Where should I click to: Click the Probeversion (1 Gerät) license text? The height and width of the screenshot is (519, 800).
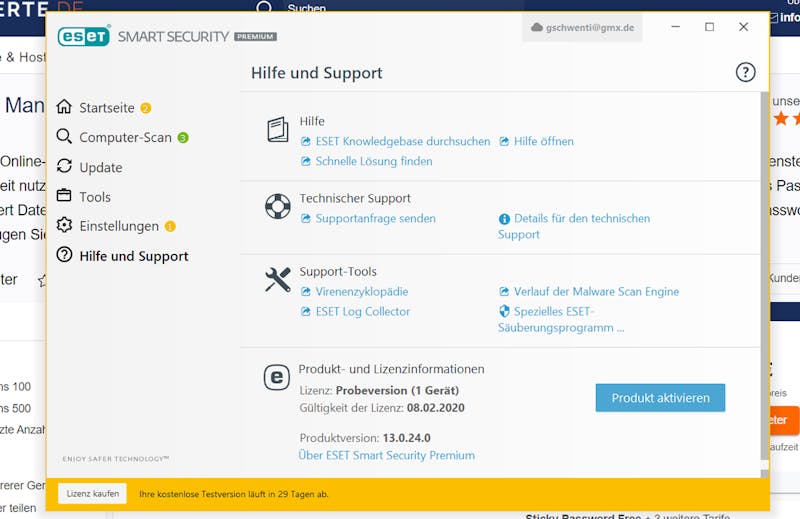pos(397,391)
